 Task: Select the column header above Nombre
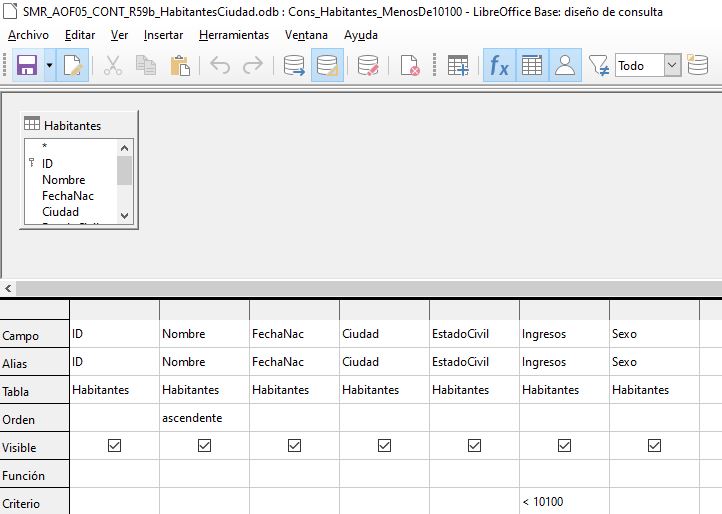(204, 310)
